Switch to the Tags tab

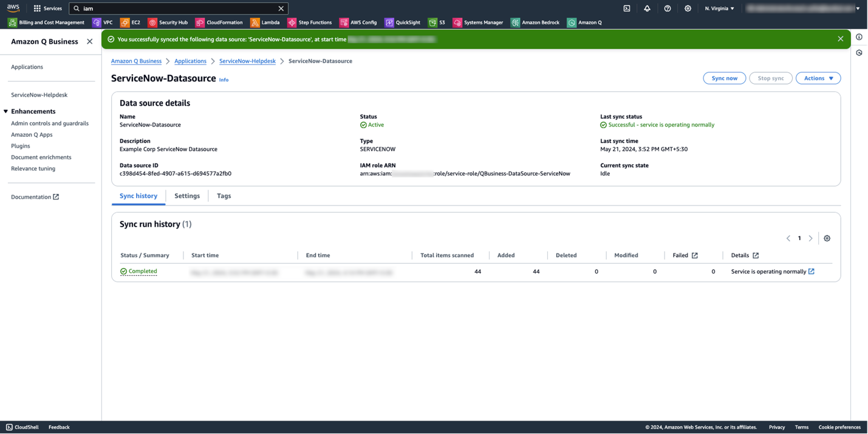coord(224,196)
